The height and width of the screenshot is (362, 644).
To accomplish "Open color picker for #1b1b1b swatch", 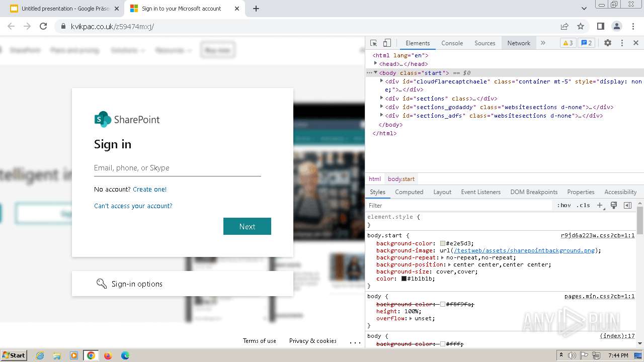I will (404, 279).
